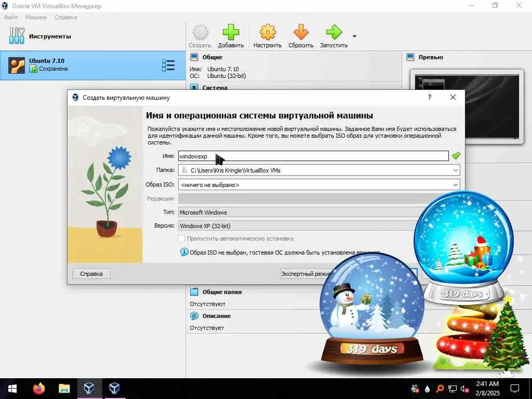Open File Explorer from the taskbar
Viewport: 532px width, 399px height.
[64, 389]
